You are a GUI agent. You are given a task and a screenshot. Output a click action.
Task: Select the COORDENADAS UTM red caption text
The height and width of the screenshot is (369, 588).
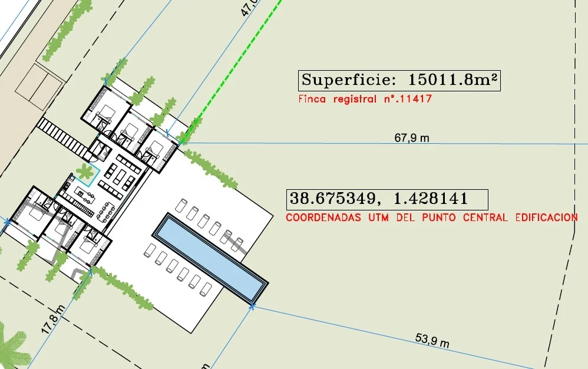click(x=431, y=218)
